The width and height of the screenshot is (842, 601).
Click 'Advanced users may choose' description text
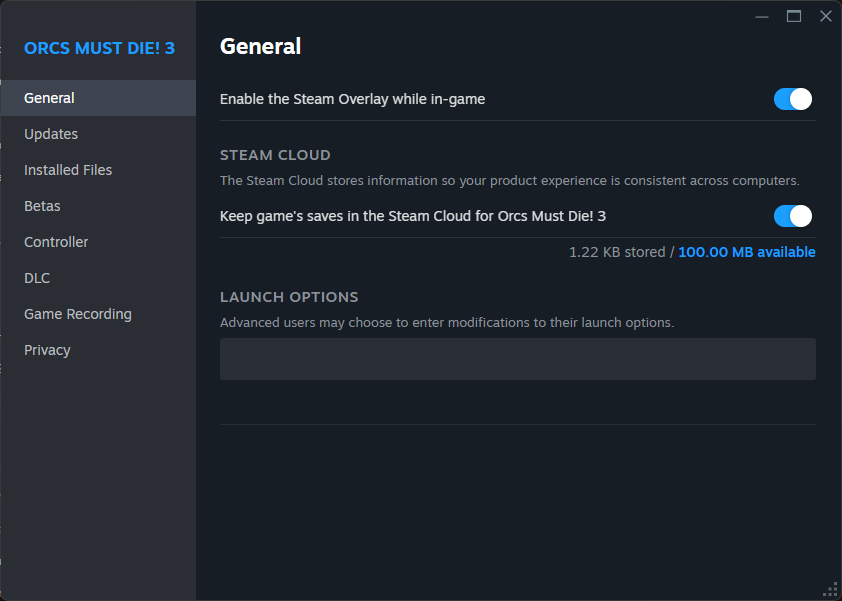coord(447,323)
